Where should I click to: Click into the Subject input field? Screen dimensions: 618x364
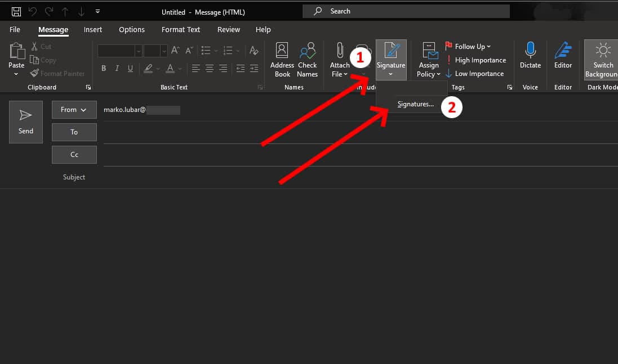(338, 177)
